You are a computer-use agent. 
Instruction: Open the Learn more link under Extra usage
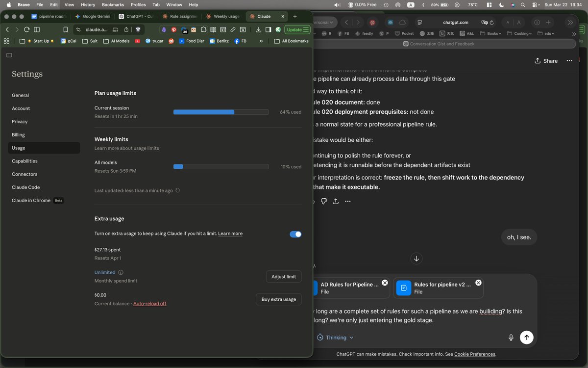(x=230, y=234)
